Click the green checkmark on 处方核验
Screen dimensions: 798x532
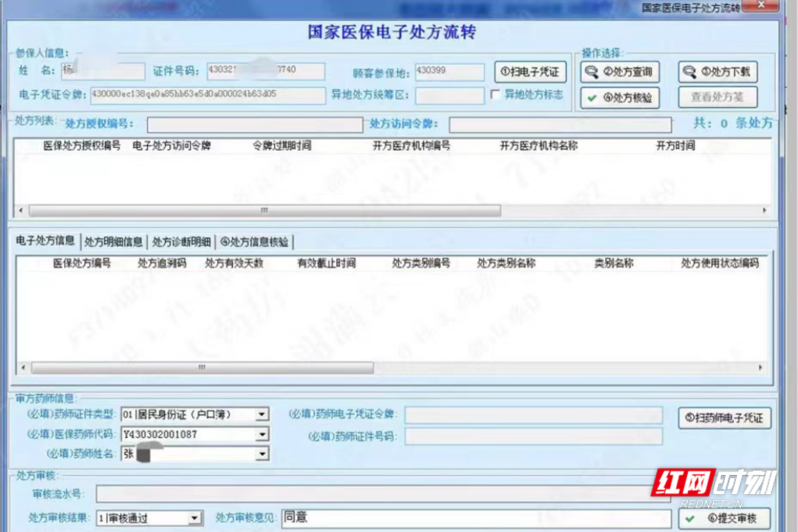click(592, 98)
